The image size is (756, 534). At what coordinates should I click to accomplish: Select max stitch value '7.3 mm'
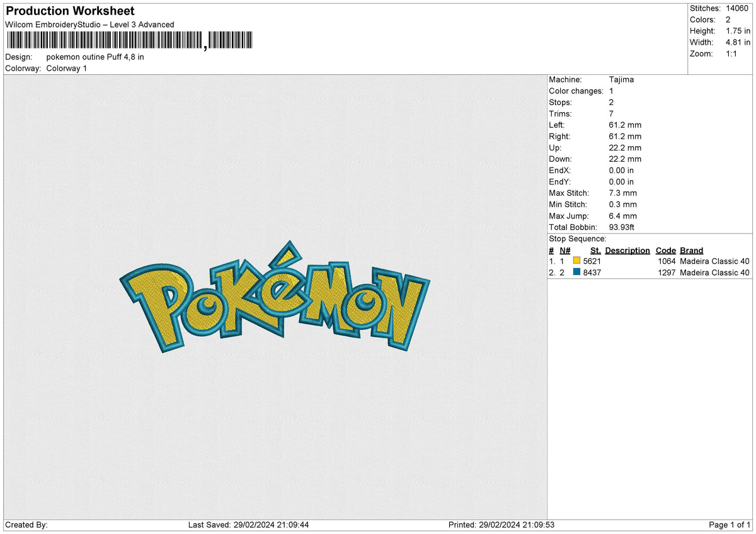tap(623, 193)
